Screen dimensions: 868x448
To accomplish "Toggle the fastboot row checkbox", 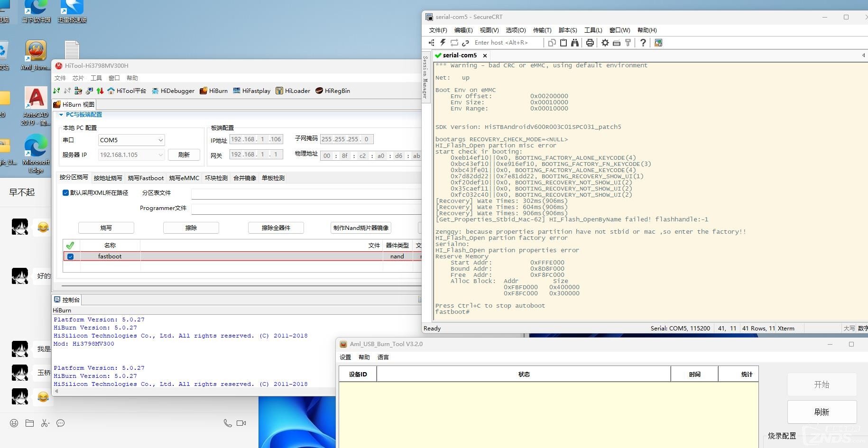I will [x=70, y=256].
